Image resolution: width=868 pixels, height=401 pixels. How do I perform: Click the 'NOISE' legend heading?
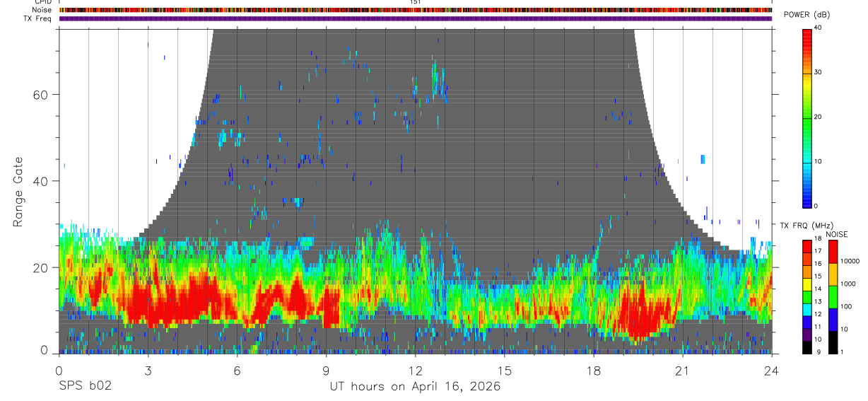(836, 234)
